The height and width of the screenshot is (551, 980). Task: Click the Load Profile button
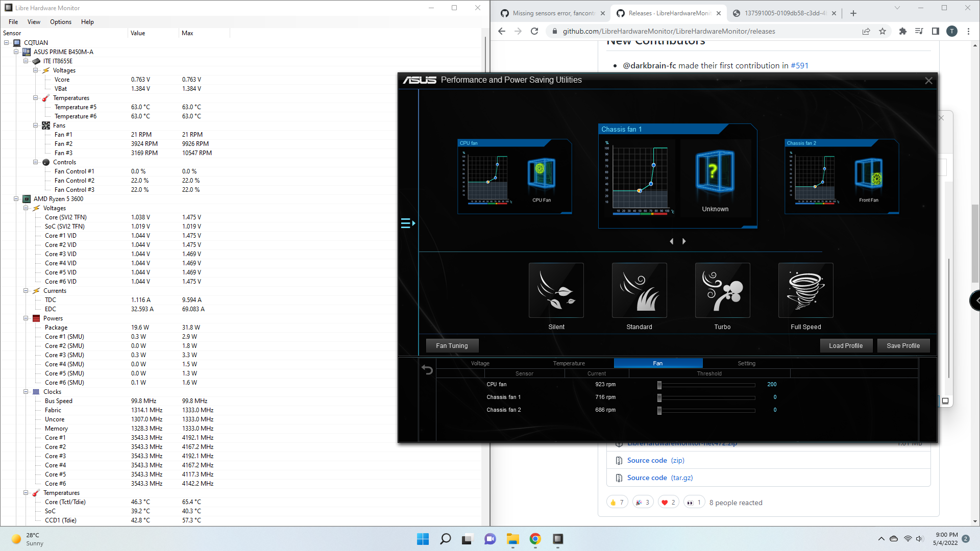(846, 345)
